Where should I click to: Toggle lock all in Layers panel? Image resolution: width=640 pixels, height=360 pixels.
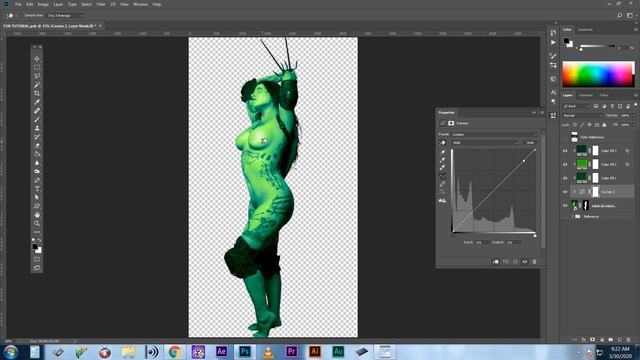604,125
